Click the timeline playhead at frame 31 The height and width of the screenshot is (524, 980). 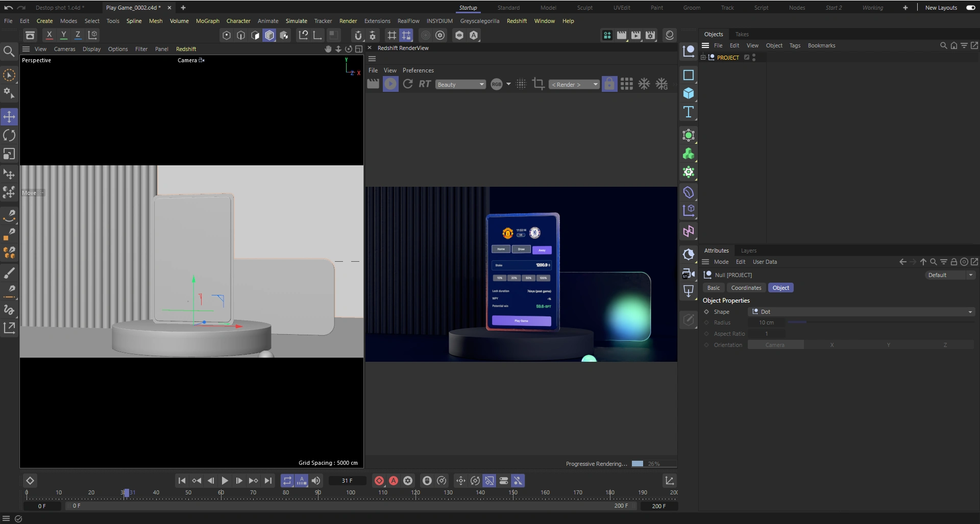(x=126, y=493)
